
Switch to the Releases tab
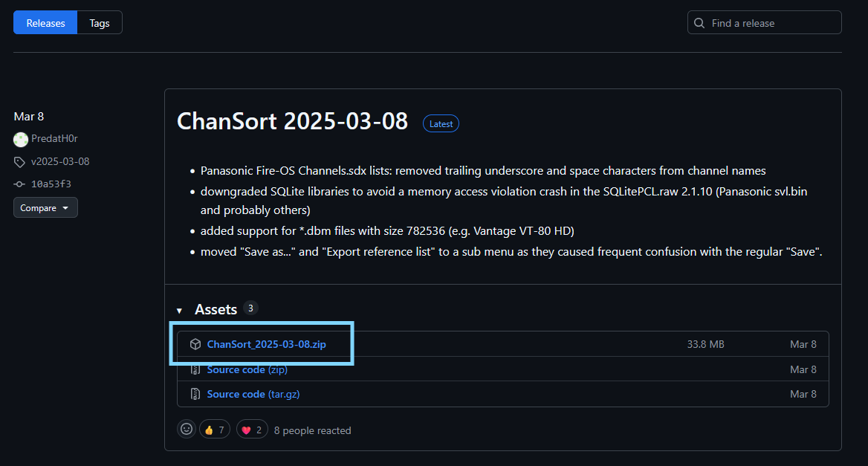(x=45, y=23)
